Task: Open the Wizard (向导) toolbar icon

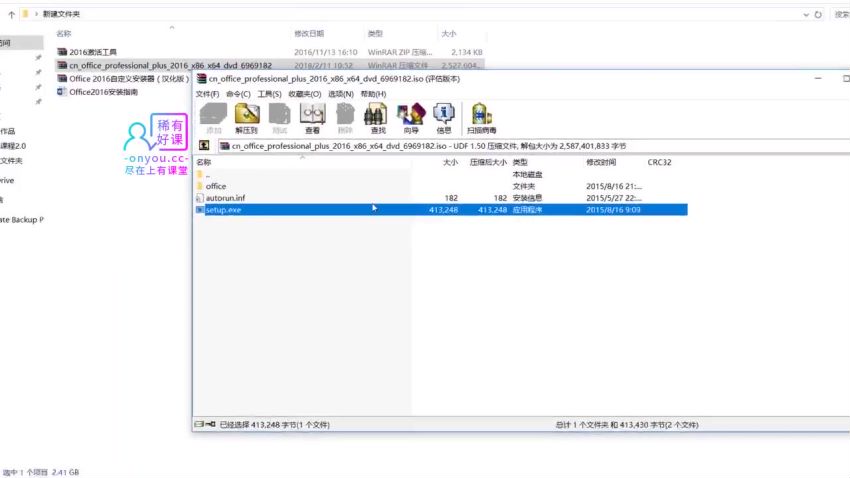Action: 411,118
